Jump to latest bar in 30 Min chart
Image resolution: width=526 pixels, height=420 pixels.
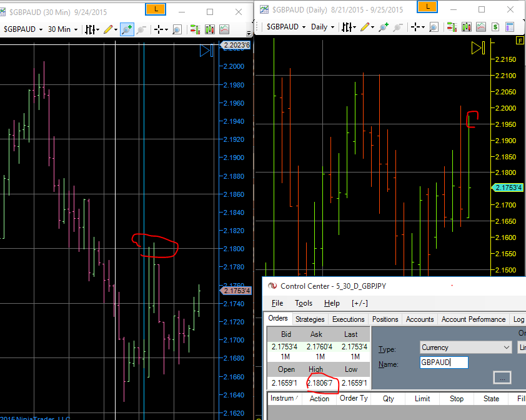coord(207,51)
